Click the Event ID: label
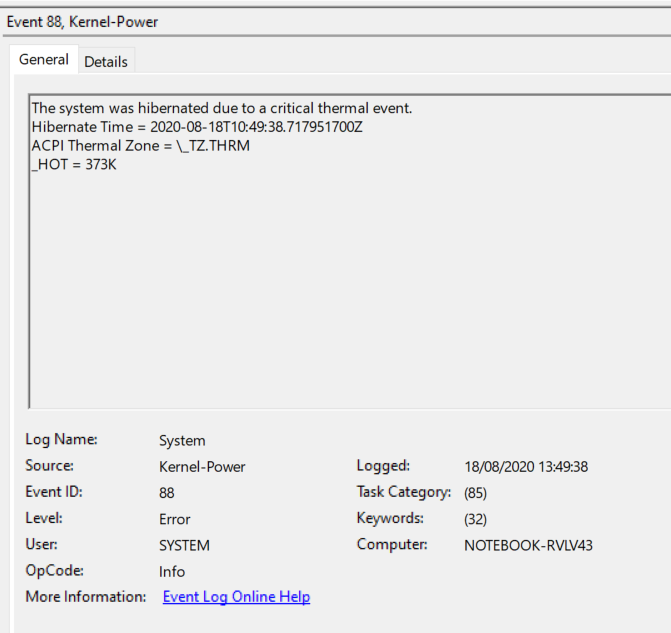Viewport: 671px width, 633px height. (x=53, y=492)
